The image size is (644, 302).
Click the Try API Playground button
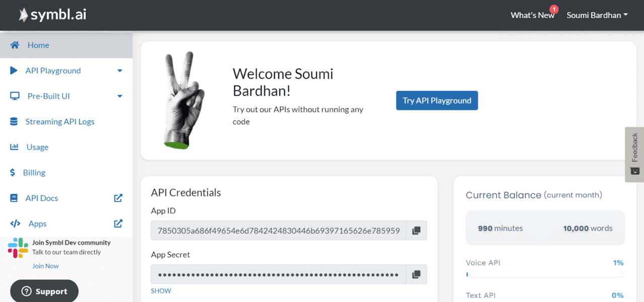coord(437,100)
